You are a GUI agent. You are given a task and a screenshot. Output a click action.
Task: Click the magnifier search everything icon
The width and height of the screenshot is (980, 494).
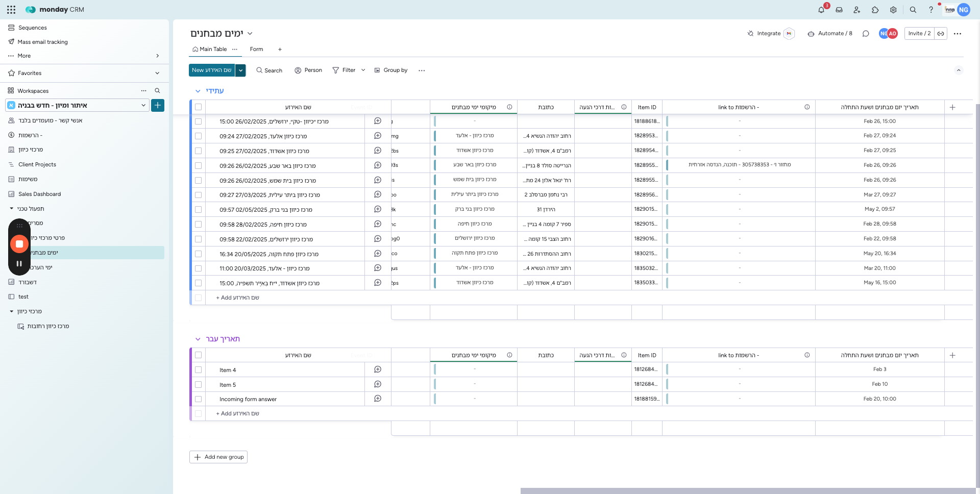pos(913,10)
